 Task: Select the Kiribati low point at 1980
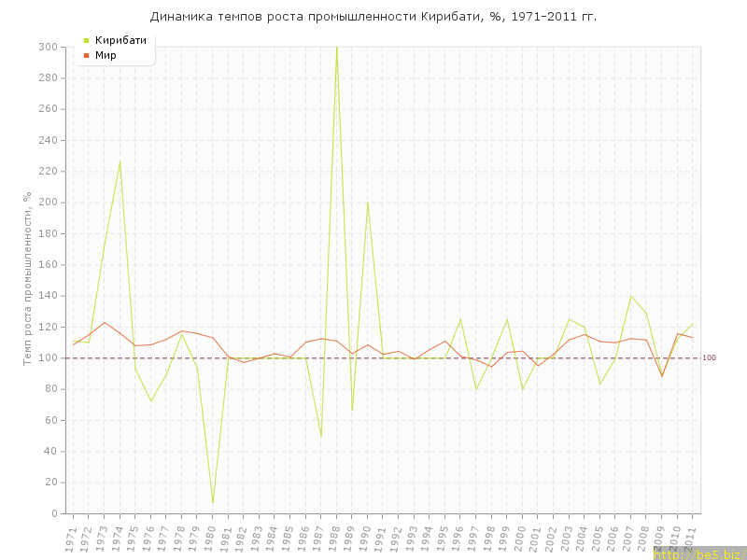tap(212, 503)
